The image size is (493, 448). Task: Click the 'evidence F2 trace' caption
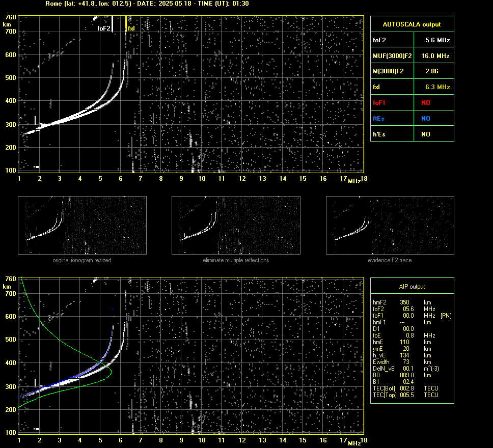click(390, 260)
